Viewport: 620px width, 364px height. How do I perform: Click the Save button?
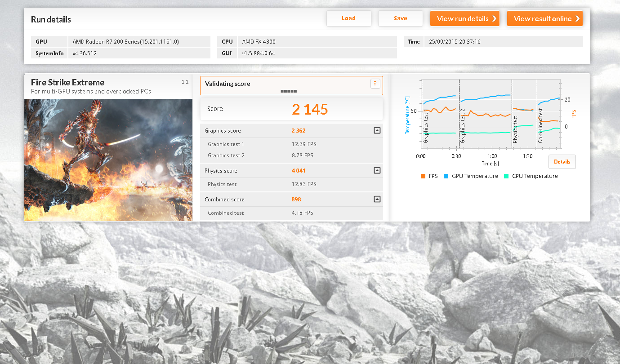click(400, 18)
